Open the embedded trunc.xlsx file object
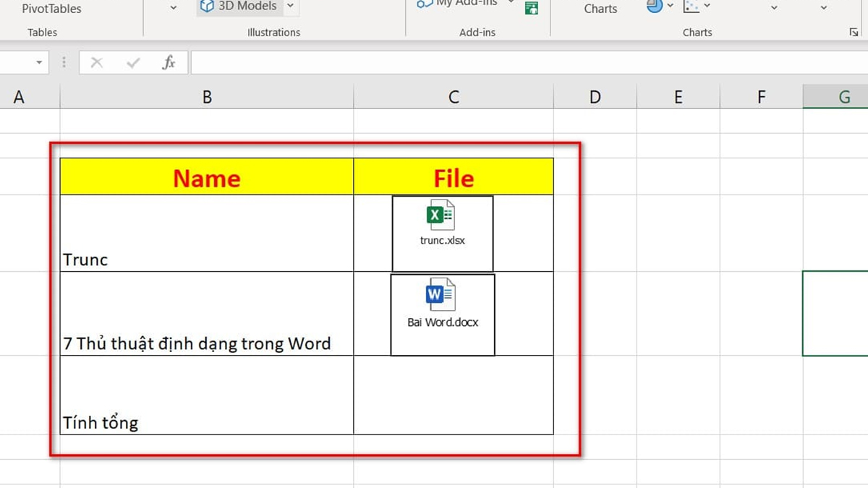Screen dimensions: 868x488 pyautogui.click(x=442, y=231)
